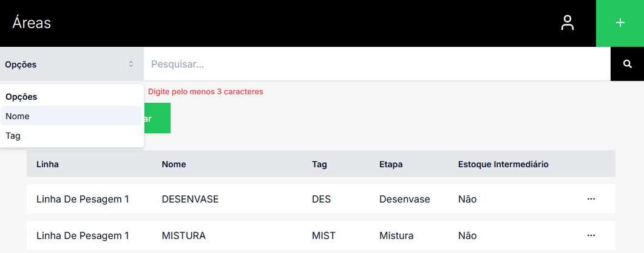Expand the Opções dropdown selector
Screen dimensions: 644x253
[x=71, y=64]
